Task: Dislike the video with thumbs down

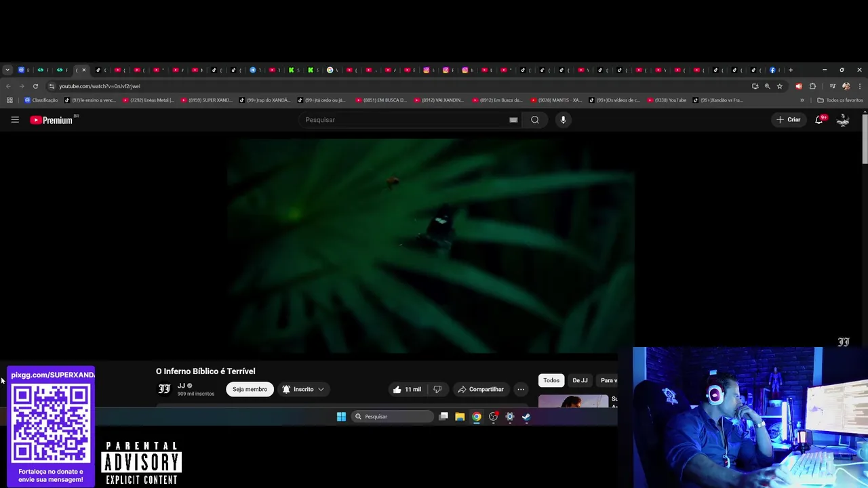Action: coord(437,389)
